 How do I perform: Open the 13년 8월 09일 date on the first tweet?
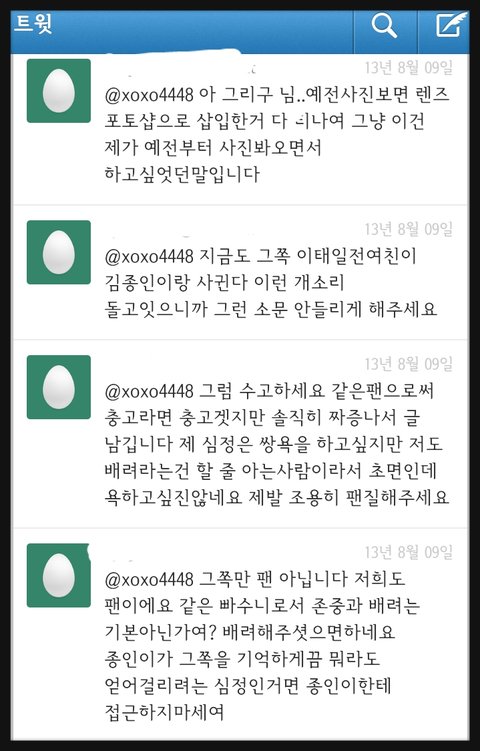pyautogui.click(x=409, y=68)
